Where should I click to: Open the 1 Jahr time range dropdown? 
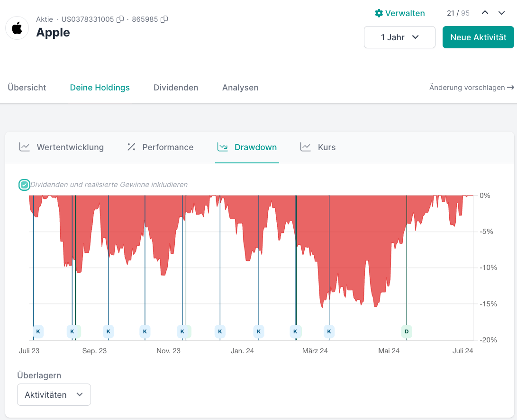tap(399, 37)
